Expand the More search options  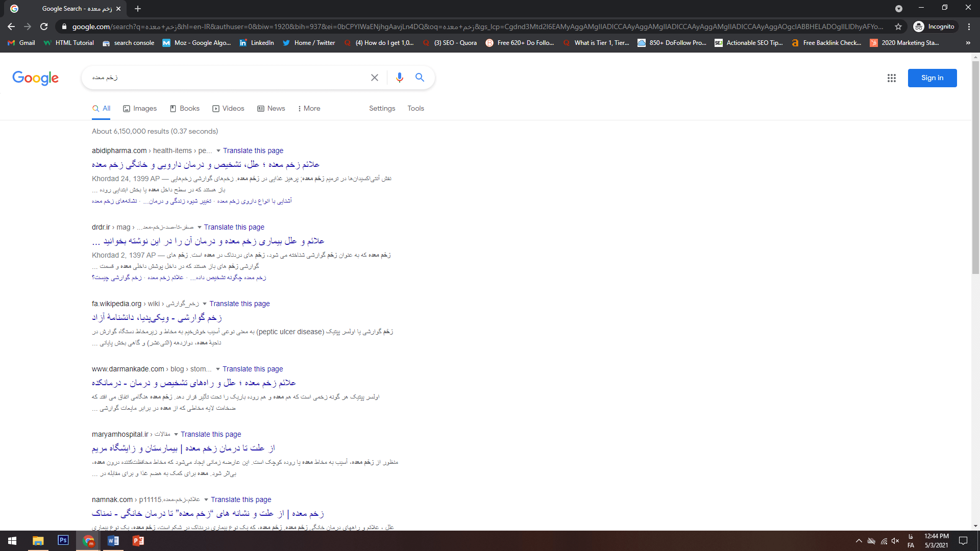pos(309,109)
